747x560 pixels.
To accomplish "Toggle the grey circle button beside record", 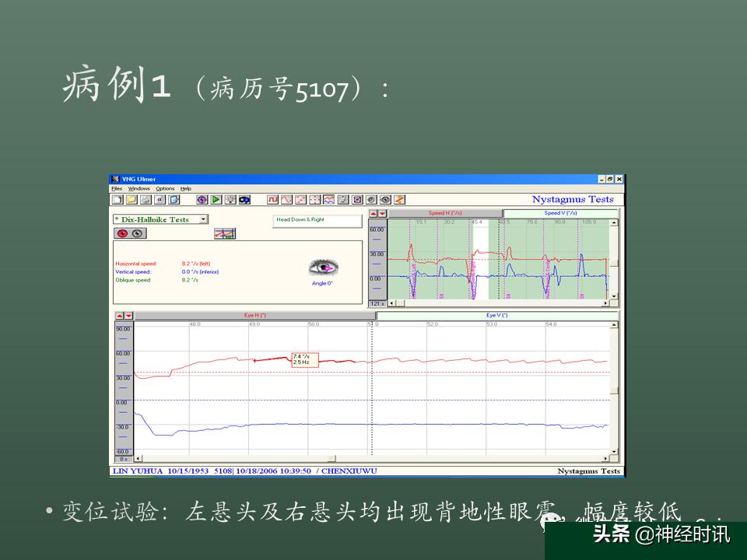I will (137, 233).
